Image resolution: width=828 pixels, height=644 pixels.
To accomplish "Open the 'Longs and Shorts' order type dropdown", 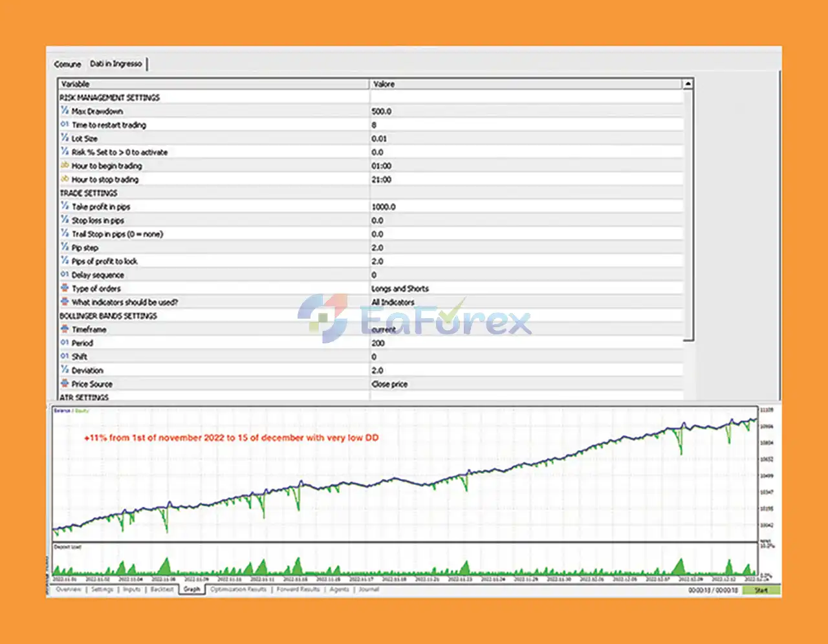I will pyautogui.click(x=400, y=288).
